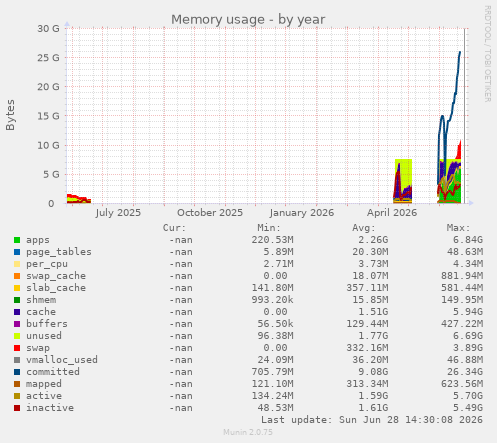Image resolution: width=497 pixels, height=443 pixels.
Task: Click the 'mapped' legend label
Action: pyautogui.click(x=44, y=384)
